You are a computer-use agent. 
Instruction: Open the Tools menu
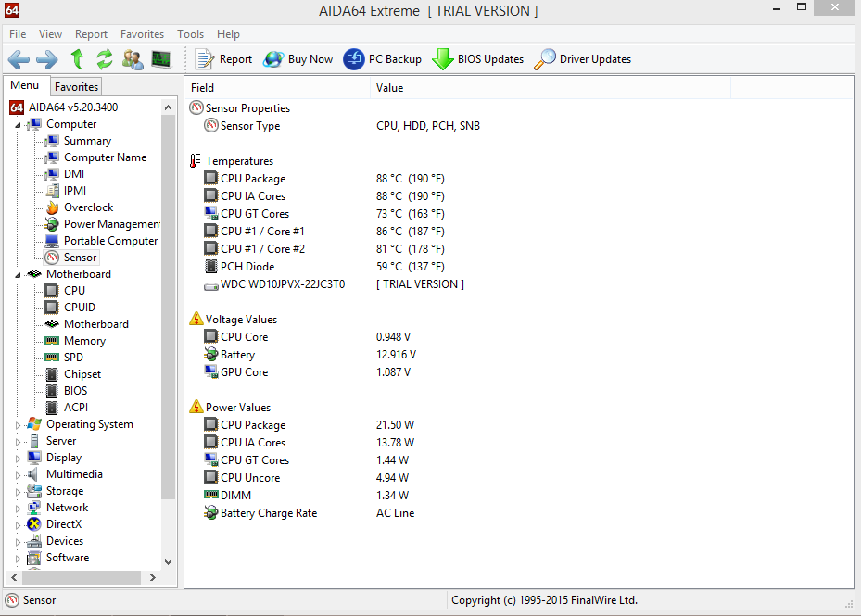click(x=191, y=34)
